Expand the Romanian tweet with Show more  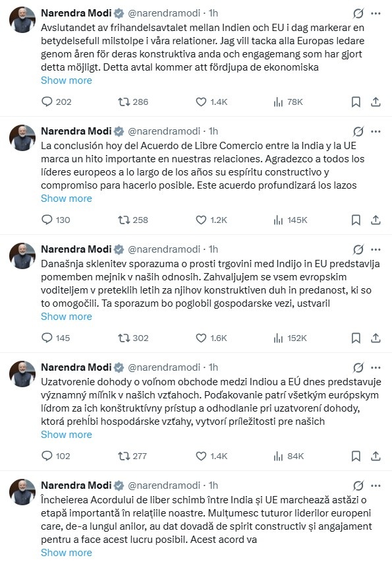(66, 553)
